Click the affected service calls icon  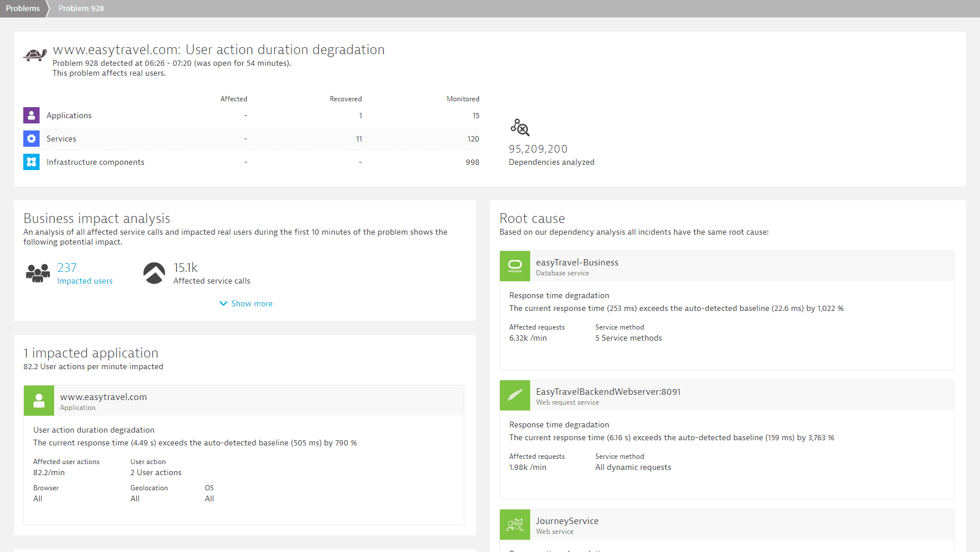154,273
